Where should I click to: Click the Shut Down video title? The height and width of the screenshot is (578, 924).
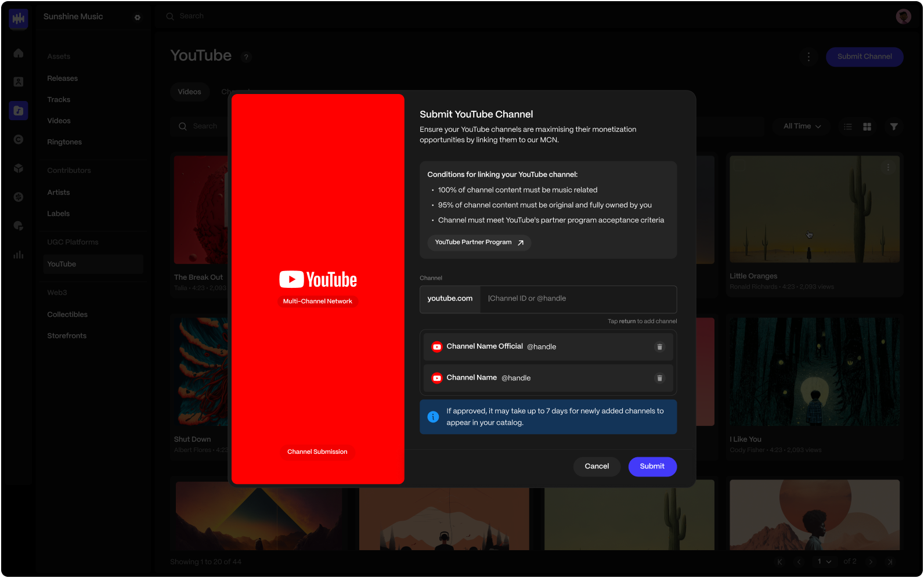(x=193, y=440)
